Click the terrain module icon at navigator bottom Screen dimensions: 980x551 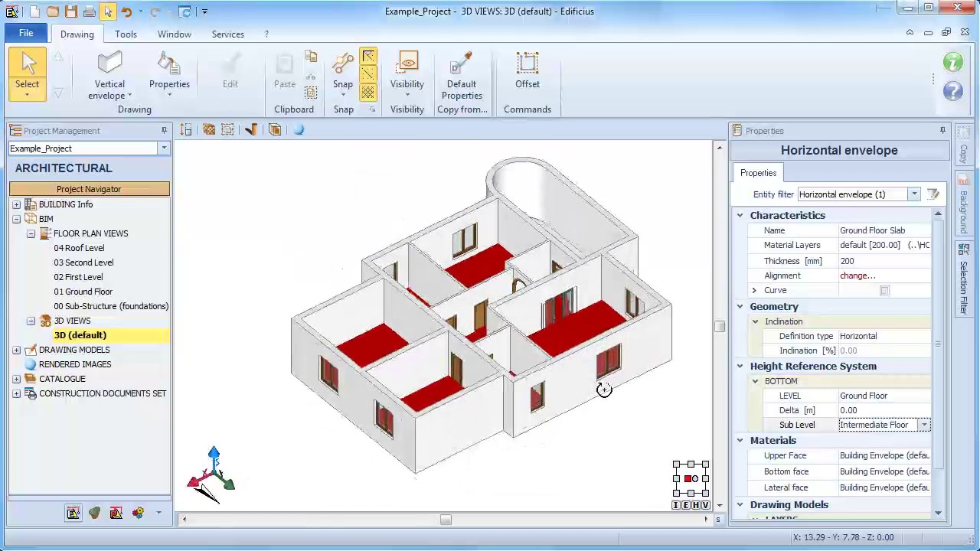click(94, 513)
